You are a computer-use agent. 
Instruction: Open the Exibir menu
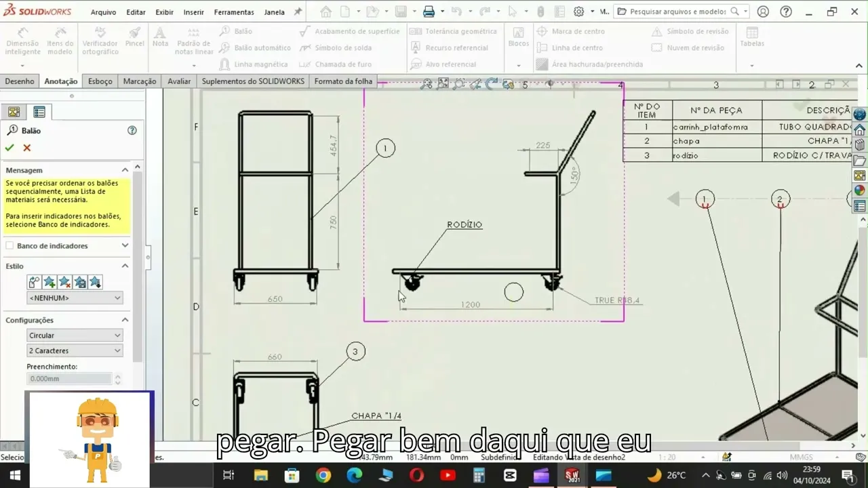tap(164, 12)
